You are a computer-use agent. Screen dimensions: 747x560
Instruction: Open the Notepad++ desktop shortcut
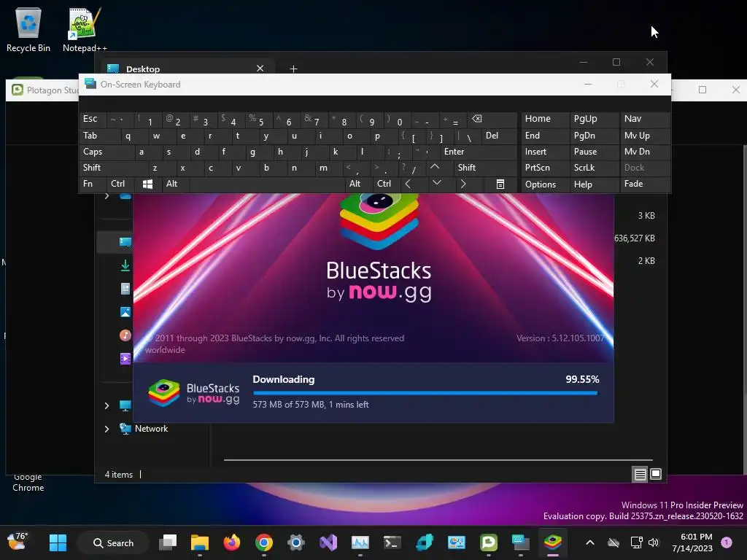85,30
